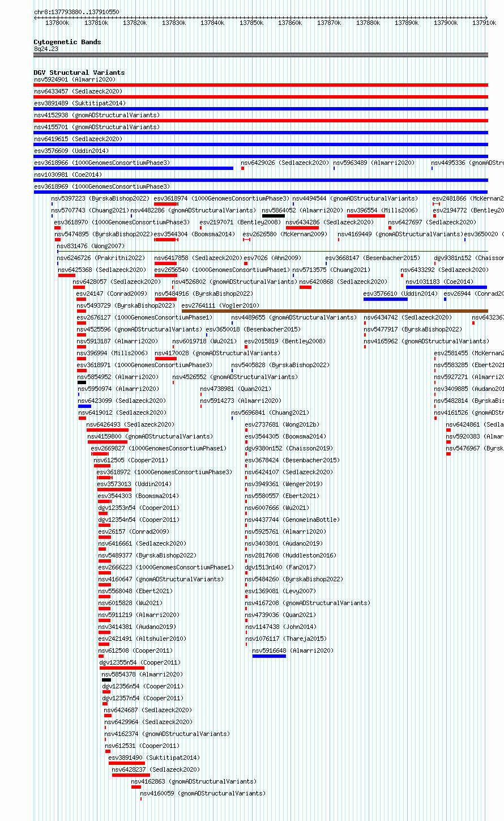Screen dimensions: 504x821
Task: Open nsv6246726 (Prakrithi2022) variant label
Action: click(101, 258)
